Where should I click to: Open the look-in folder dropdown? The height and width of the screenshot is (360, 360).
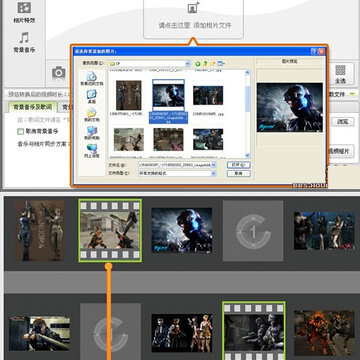(x=188, y=63)
